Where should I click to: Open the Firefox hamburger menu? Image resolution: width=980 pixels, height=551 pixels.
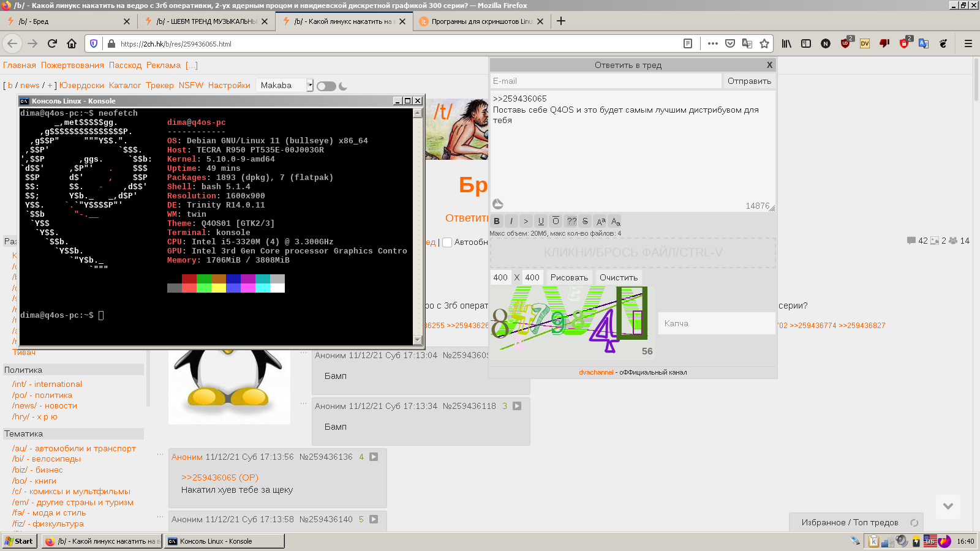point(968,43)
